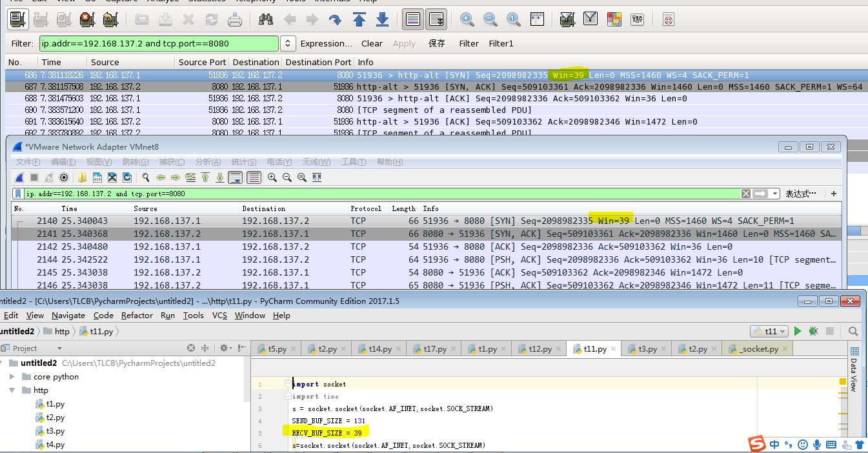The image size is (868, 453).
Task: Open capture options gear in VMnet8 window
Action: point(64,177)
